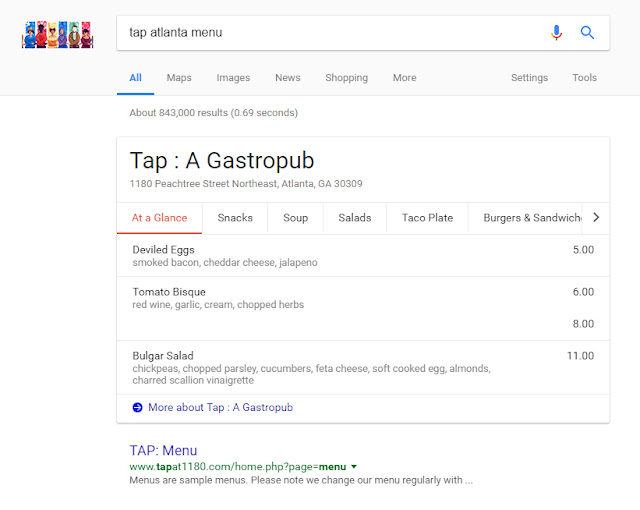Click the 8.00 price under Tomato Bisque
Screen dimensions: 640x510
[x=583, y=324]
